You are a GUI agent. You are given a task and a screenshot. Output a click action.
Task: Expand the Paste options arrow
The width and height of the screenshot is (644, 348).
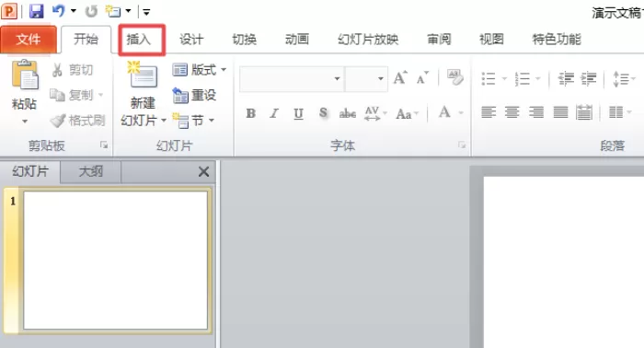tap(25, 122)
